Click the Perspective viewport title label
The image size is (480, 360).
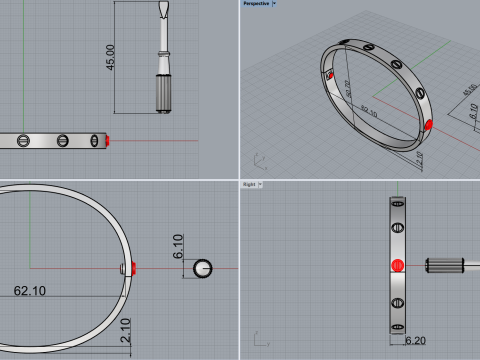256,3
